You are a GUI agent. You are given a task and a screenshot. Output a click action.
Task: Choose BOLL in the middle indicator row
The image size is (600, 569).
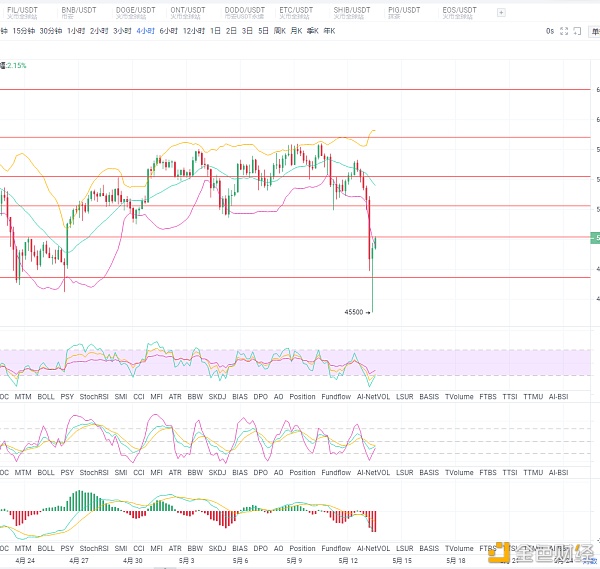click(45, 472)
